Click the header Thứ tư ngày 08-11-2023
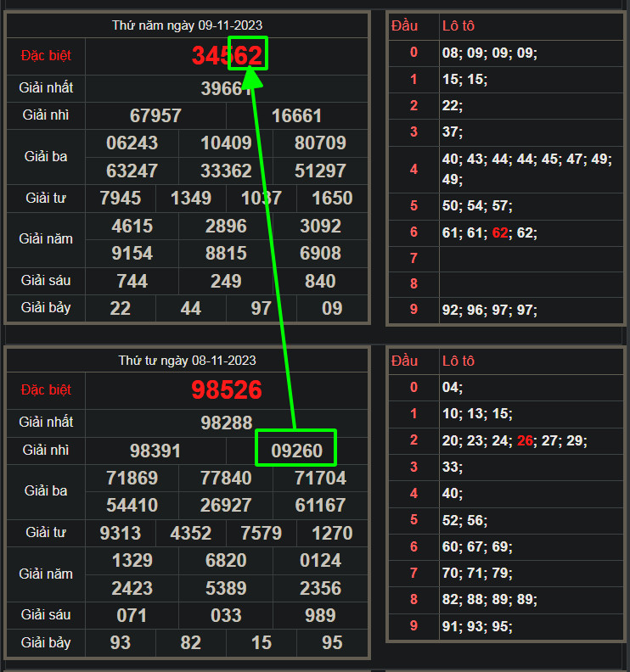Viewport: 630px width, 672px height. pos(187,361)
